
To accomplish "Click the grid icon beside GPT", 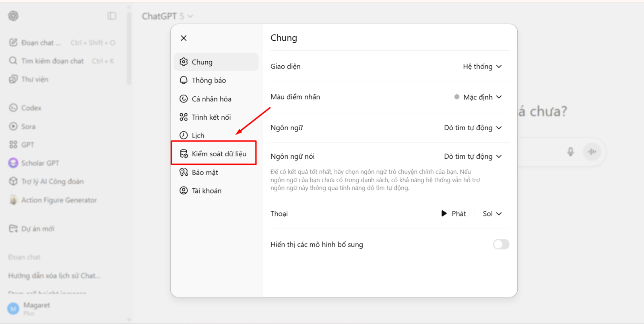I will click(13, 145).
